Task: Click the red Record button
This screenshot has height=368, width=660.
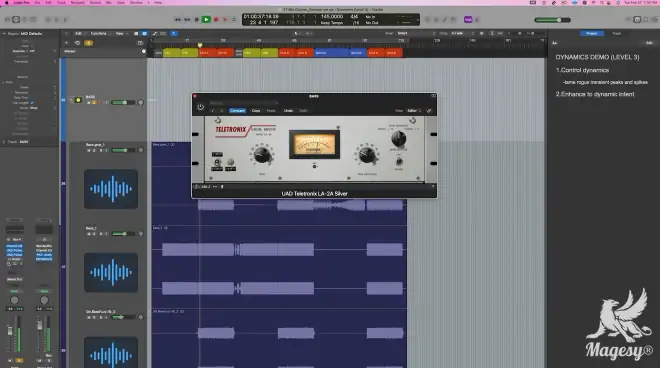Action: pos(216,19)
